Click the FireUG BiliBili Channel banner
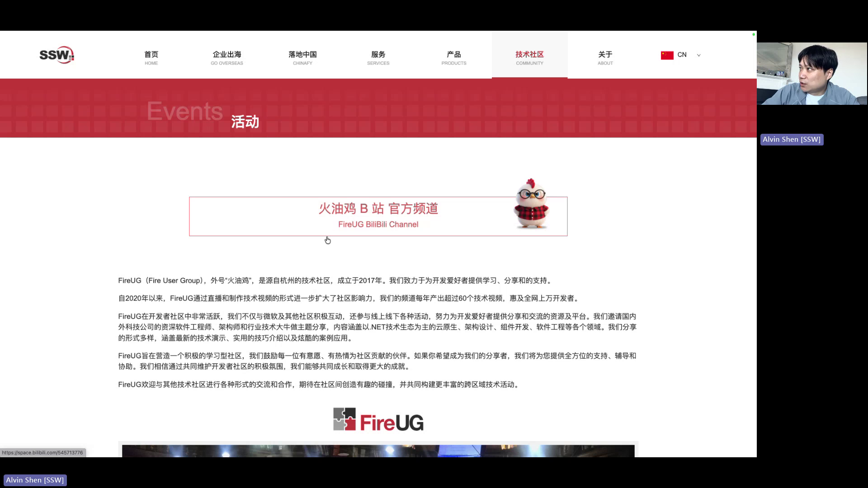The height and width of the screenshot is (488, 868). click(378, 216)
